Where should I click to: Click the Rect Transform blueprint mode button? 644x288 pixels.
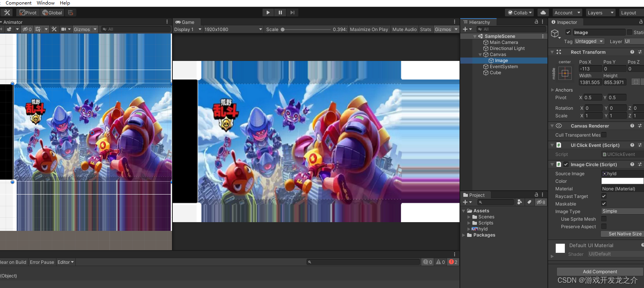click(x=636, y=82)
